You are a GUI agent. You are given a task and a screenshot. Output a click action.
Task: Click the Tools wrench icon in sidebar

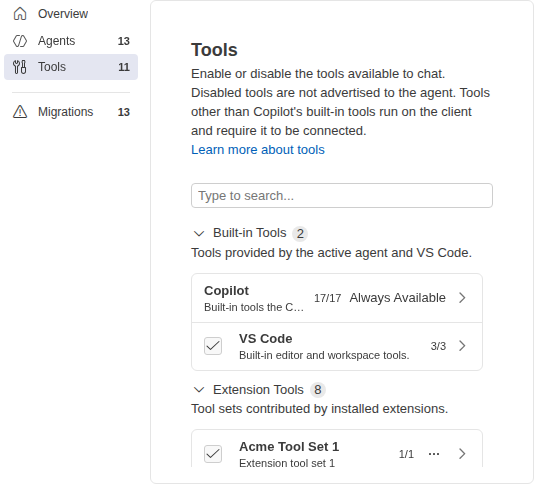click(x=20, y=67)
